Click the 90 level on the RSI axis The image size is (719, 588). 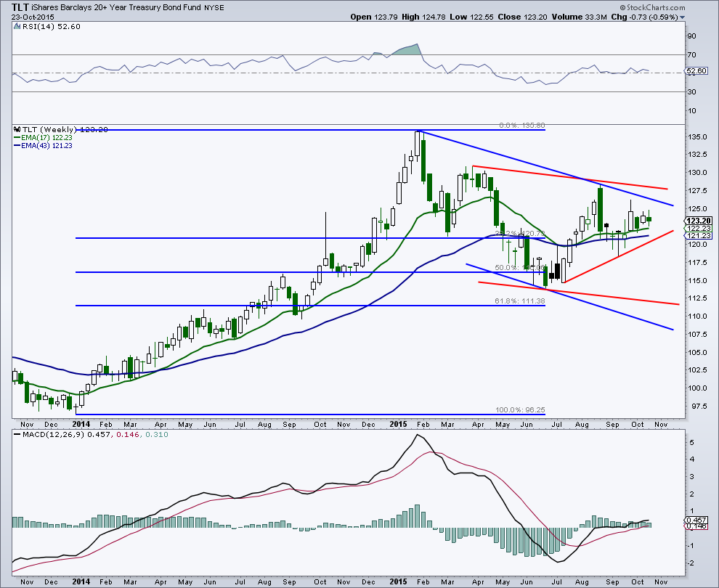coord(692,36)
